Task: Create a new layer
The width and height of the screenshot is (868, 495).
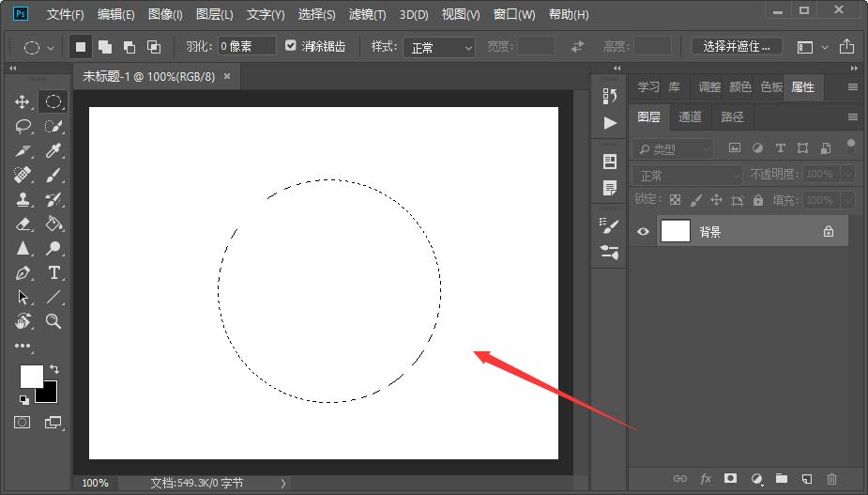Action: tap(807, 479)
